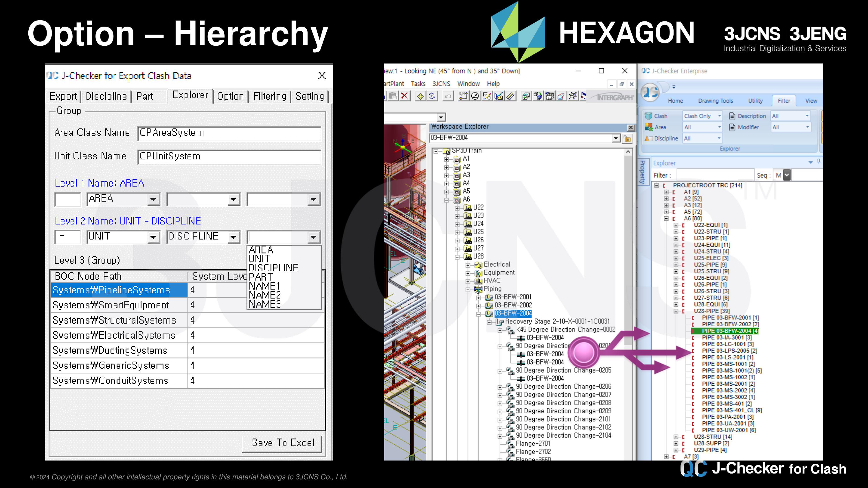Collapse the A6 node in Workspace Explorer
The image size is (868, 488).
(447, 200)
